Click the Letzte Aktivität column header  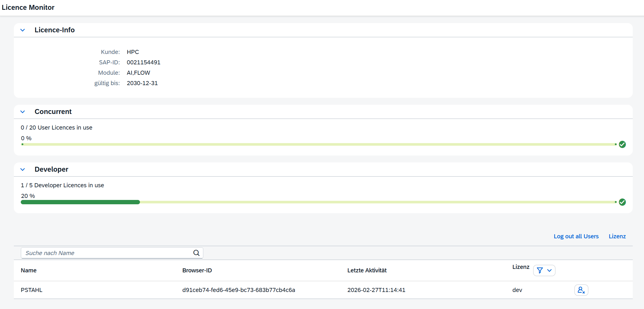click(x=367, y=270)
